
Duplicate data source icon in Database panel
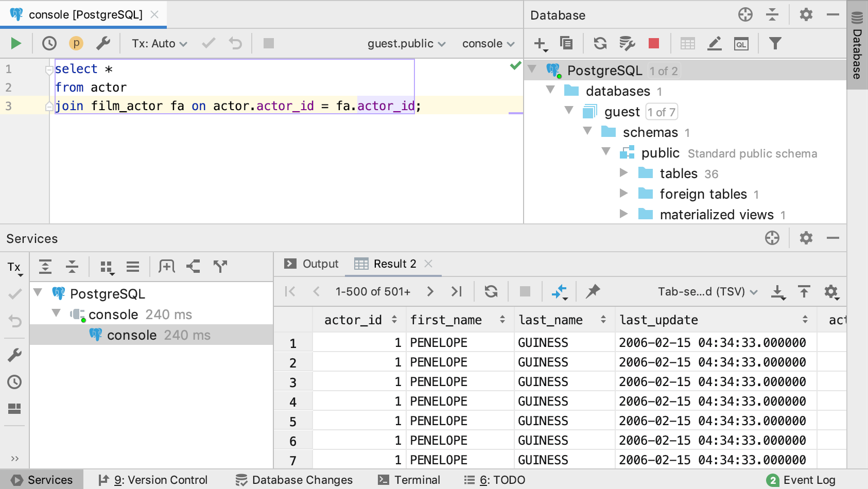coord(566,43)
